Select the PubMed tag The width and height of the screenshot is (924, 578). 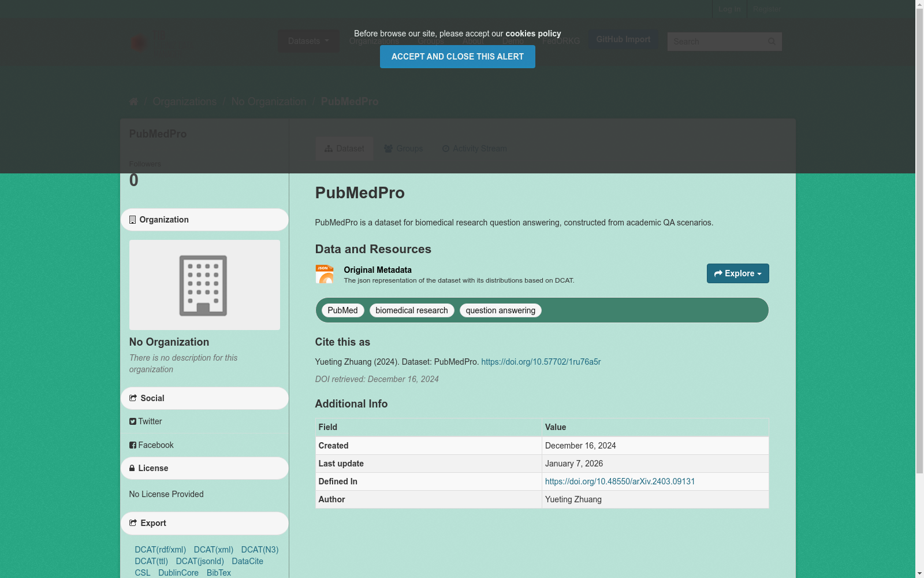342,310
